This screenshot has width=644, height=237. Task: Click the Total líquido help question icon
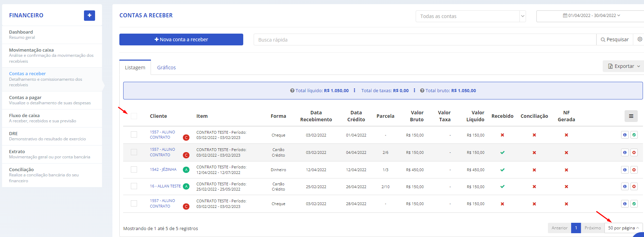[292, 90]
